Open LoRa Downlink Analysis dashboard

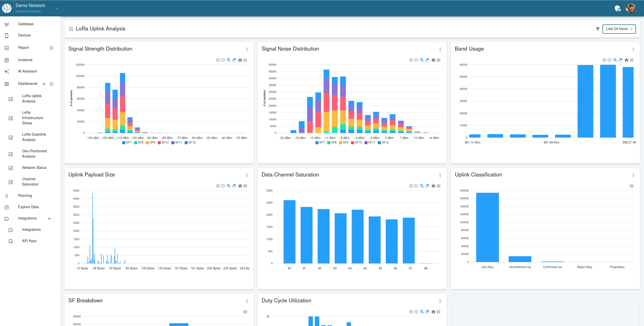tap(34, 137)
